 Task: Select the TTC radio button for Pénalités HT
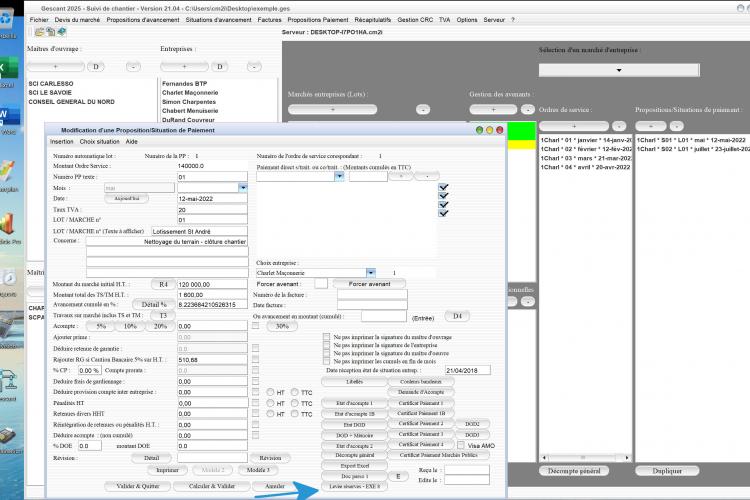[x=295, y=403]
